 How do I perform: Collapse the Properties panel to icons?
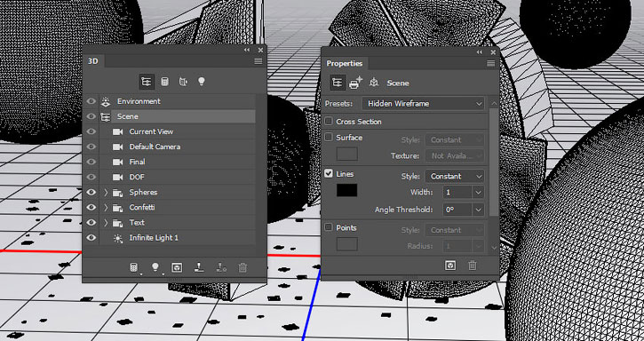pos(480,52)
